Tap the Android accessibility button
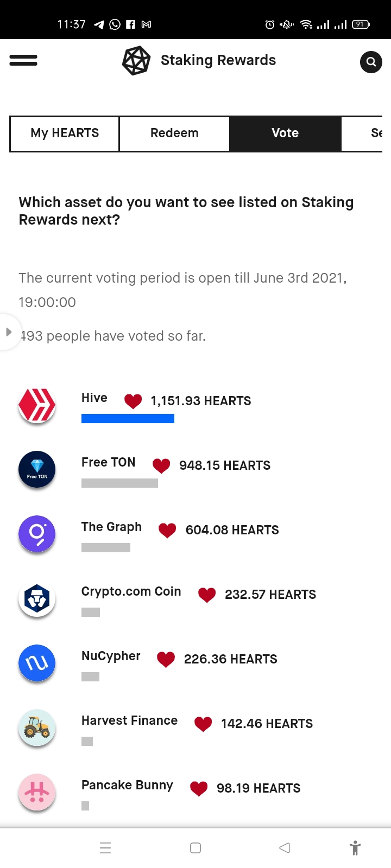The width and height of the screenshot is (391, 868). 355,848
